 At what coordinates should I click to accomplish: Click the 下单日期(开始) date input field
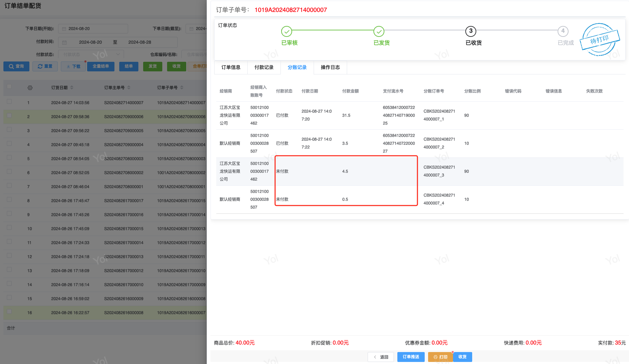point(93,29)
